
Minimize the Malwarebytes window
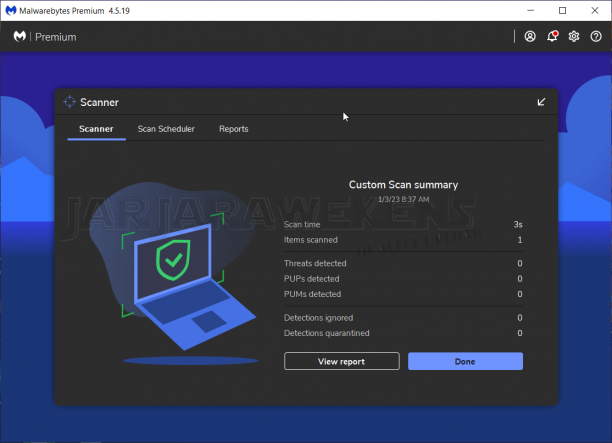pyautogui.click(x=530, y=11)
